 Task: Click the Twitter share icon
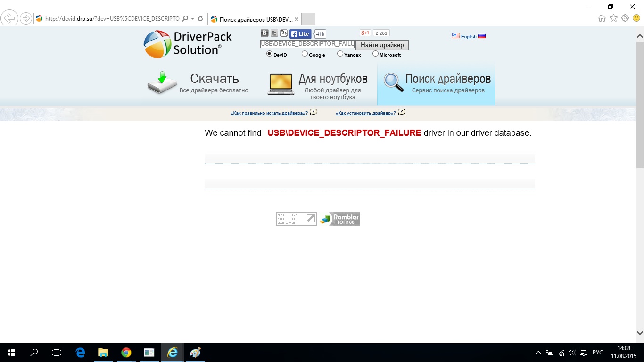tap(274, 33)
